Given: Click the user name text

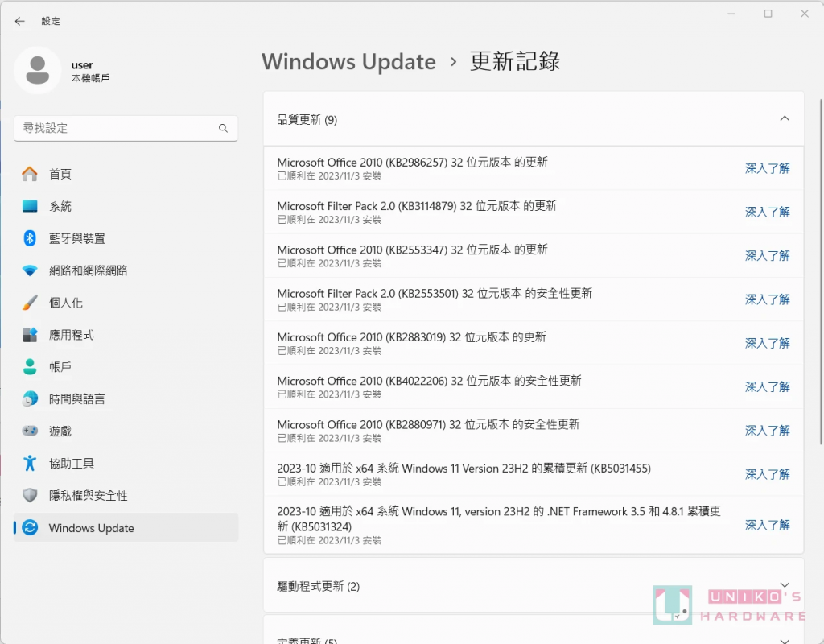Looking at the screenshot, I should (82, 64).
